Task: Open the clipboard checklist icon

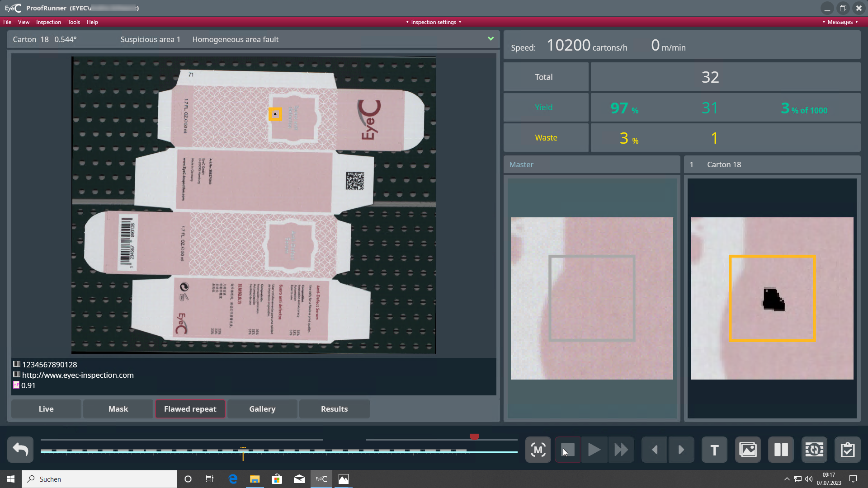Action: 848,450
